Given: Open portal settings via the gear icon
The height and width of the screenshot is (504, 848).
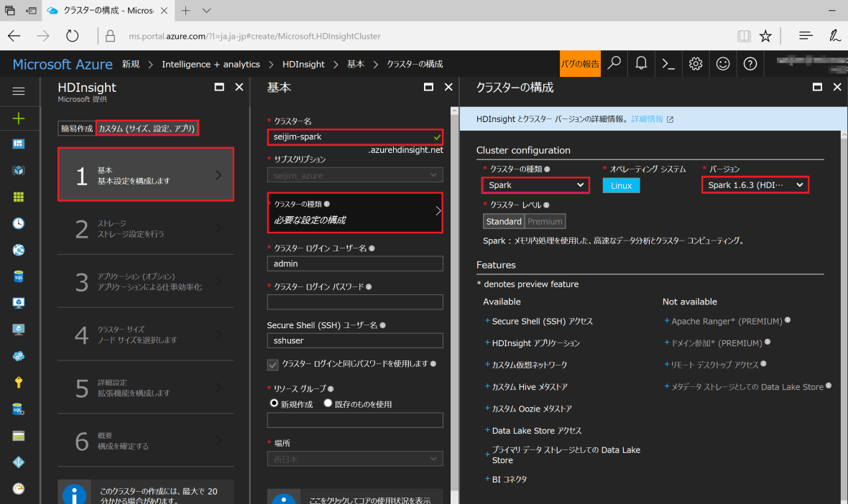Looking at the screenshot, I should [x=695, y=64].
